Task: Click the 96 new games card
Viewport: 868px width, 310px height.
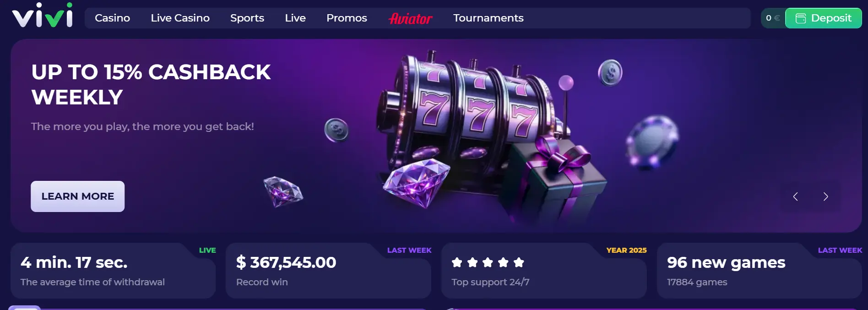Action: click(x=759, y=271)
